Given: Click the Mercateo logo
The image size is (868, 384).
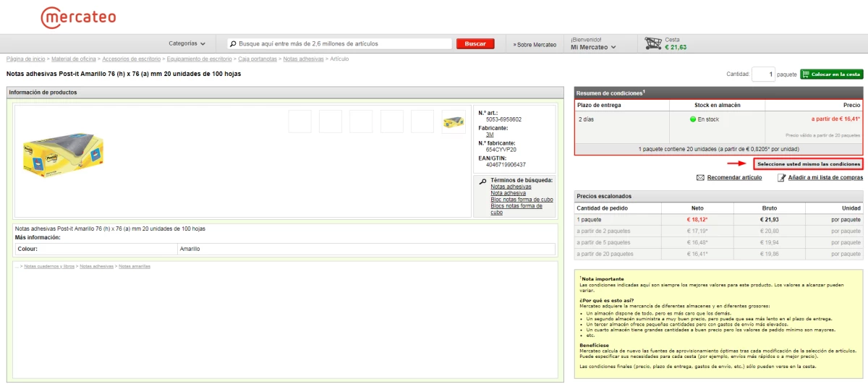Looking at the screenshot, I should (x=78, y=17).
